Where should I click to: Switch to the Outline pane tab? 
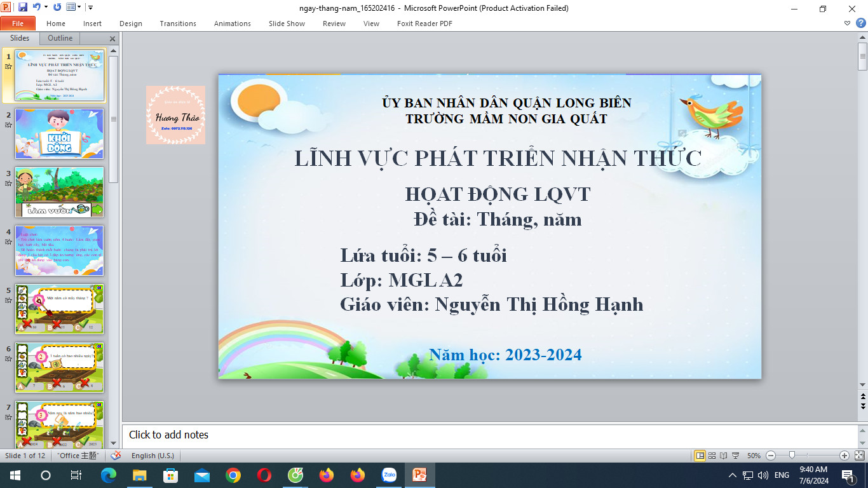point(60,38)
